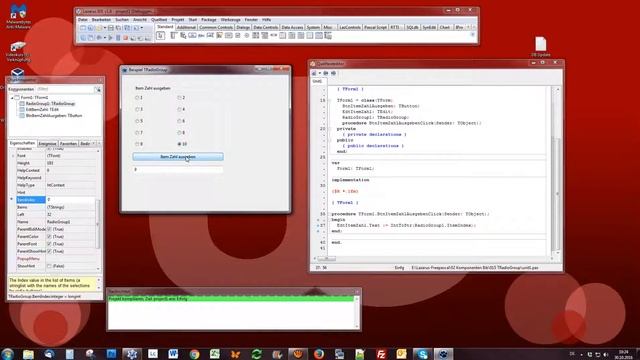Switch to Favoriten tab in object inspector
Viewport: 640px width, 360px height.
point(68,144)
